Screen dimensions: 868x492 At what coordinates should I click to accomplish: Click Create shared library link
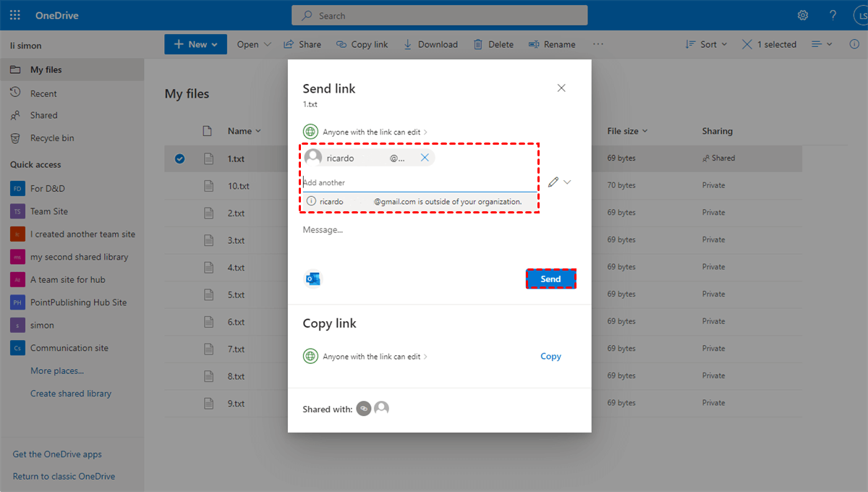[x=71, y=394]
